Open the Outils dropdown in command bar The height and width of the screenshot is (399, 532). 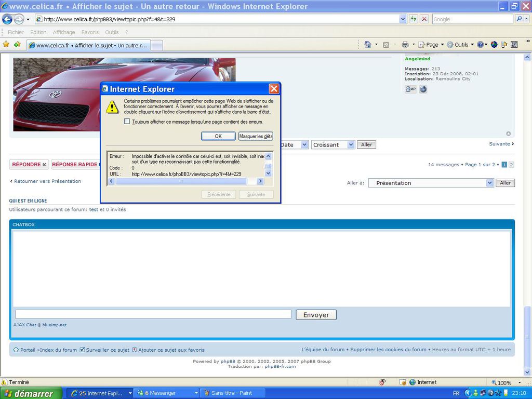[460, 45]
